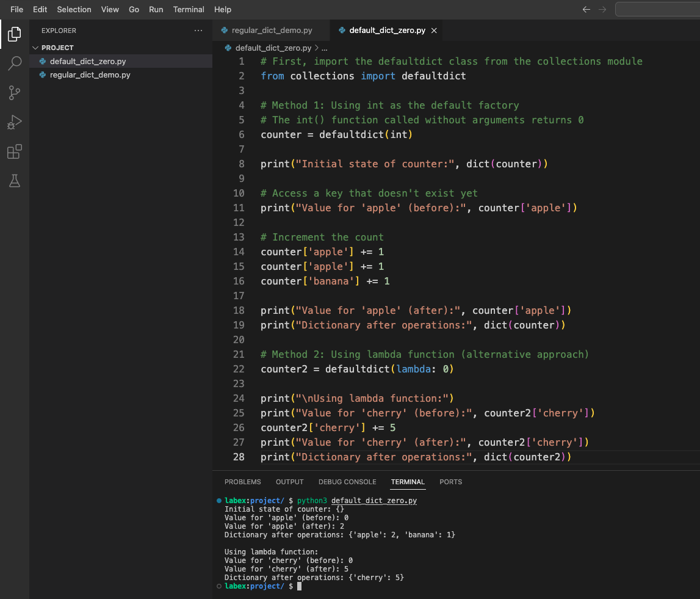This screenshot has height=599, width=700.
Task: Click default_dict_zero.py in the breadcrumb
Action: click(273, 48)
